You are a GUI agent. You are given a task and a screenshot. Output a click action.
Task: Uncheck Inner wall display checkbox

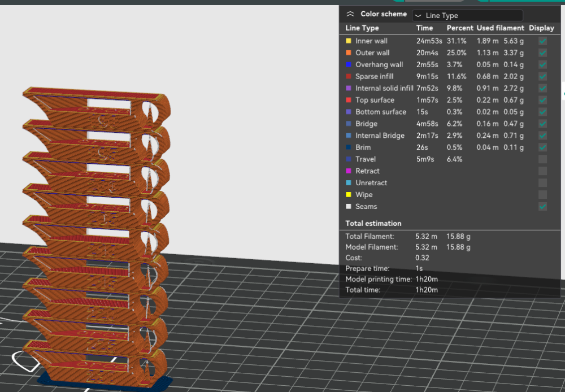(542, 41)
